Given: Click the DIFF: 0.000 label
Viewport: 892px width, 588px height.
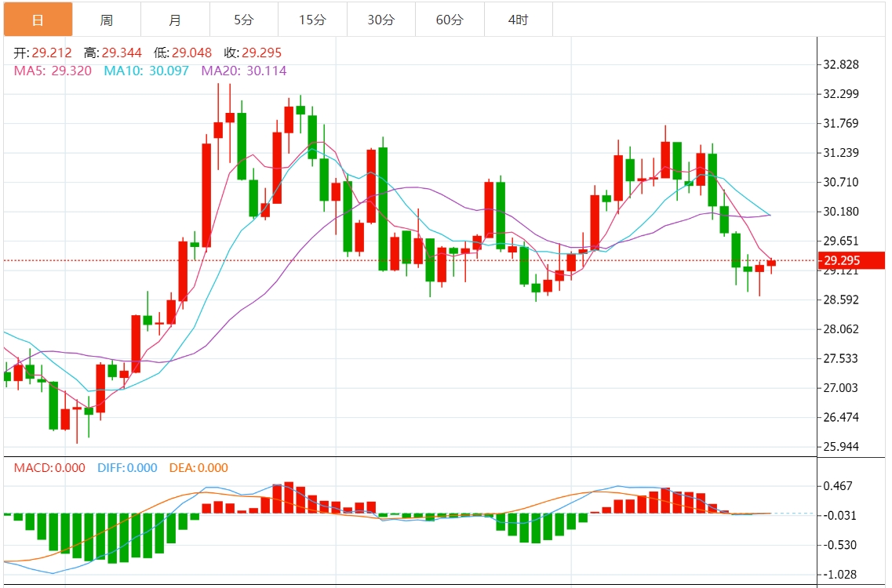Looking at the screenshot, I should click(x=127, y=468).
